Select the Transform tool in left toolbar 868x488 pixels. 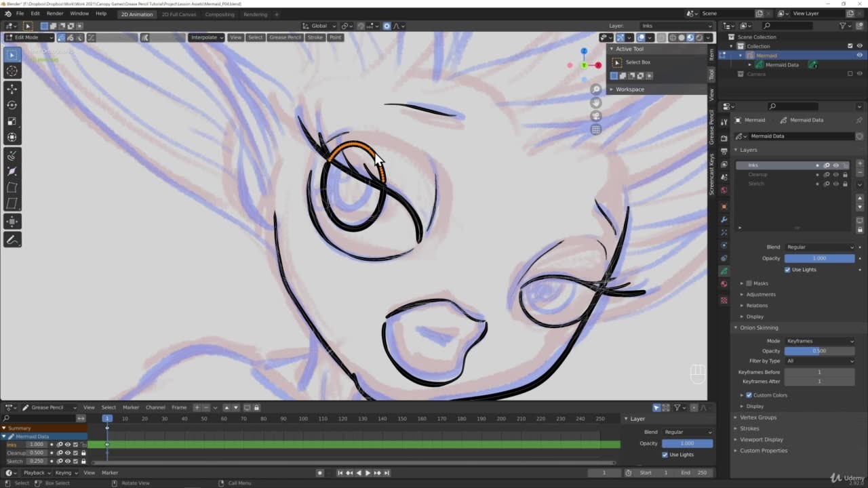tap(12, 138)
